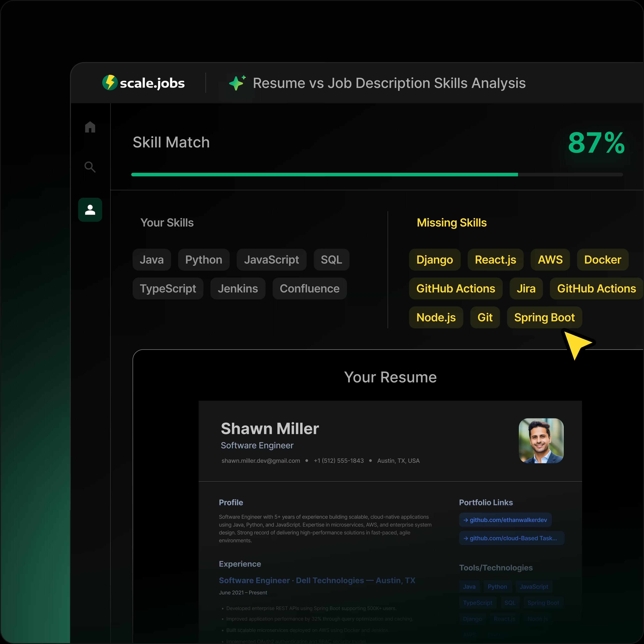Click the scale.jobs lightning bolt logo

(x=110, y=83)
